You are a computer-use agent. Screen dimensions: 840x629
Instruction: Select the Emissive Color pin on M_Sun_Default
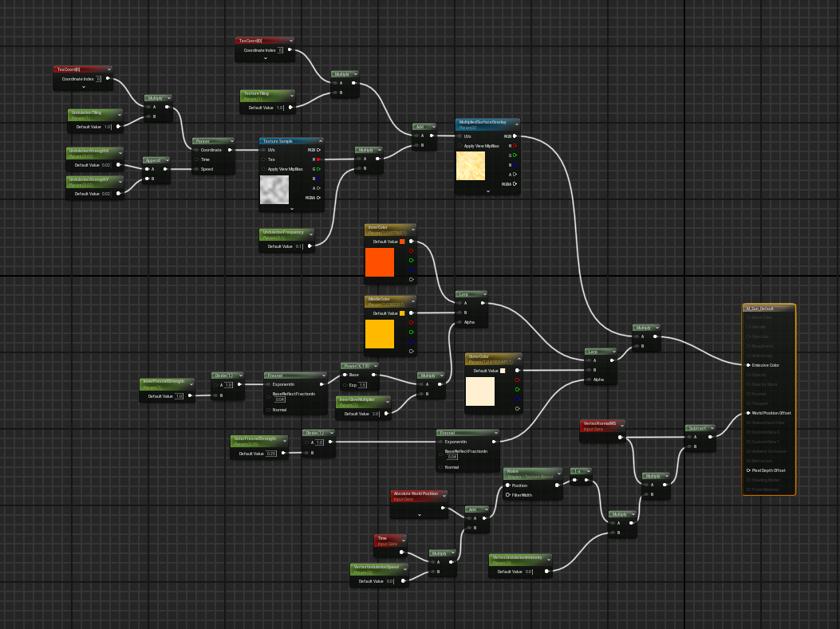(x=748, y=365)
